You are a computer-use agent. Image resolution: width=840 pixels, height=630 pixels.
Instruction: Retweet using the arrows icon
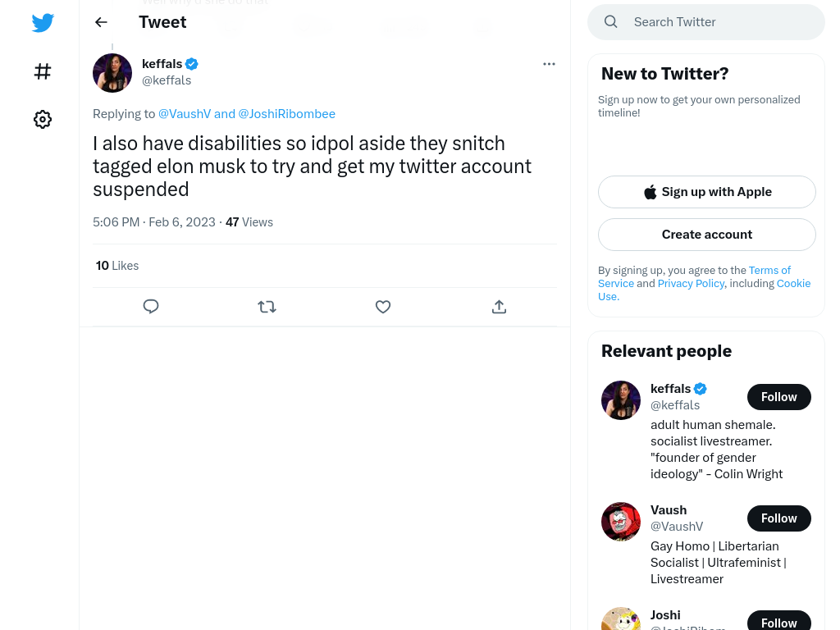[267, 307]
